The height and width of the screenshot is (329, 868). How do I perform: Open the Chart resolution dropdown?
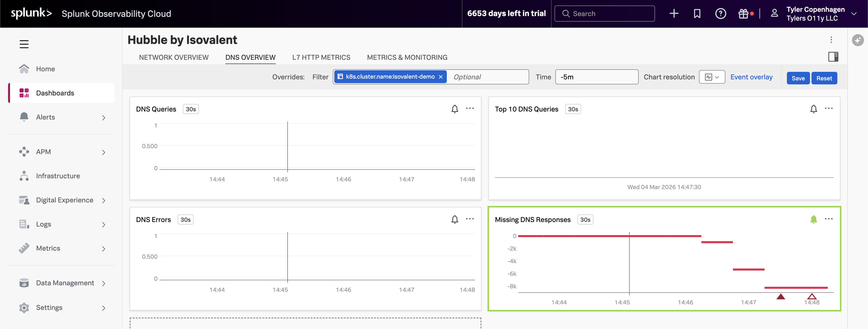click(x=712, y=77)
